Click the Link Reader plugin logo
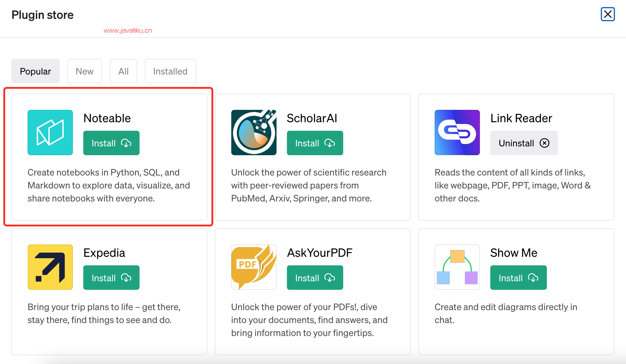 (457, 133)
